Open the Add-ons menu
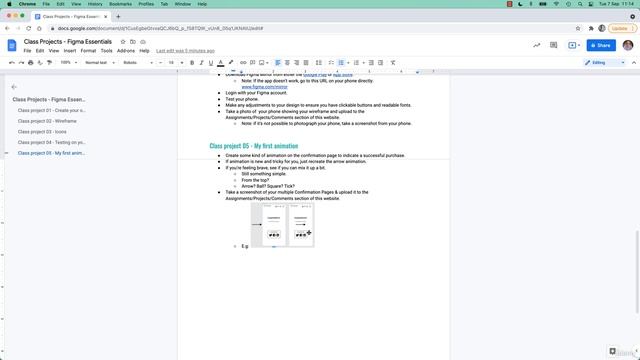The width and height of the screenshot is (640, 360). point(126,51)
